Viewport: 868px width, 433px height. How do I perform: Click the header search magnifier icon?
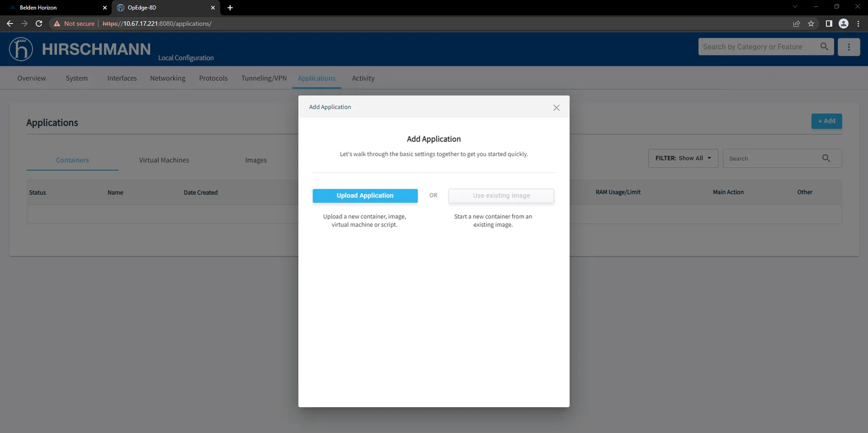tap(824, 47)
